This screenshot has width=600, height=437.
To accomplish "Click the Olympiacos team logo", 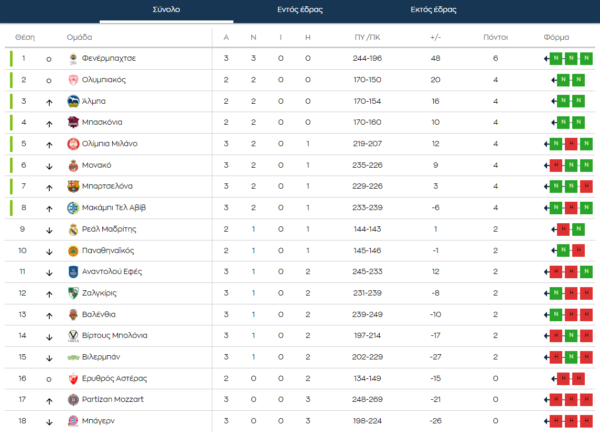I will click(x=72, y=80).
